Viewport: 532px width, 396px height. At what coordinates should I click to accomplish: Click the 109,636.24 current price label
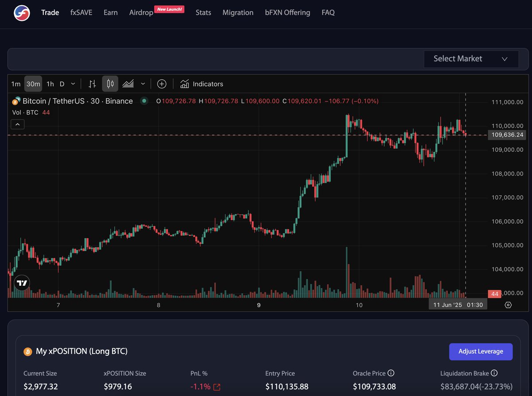tap(507, 135)
